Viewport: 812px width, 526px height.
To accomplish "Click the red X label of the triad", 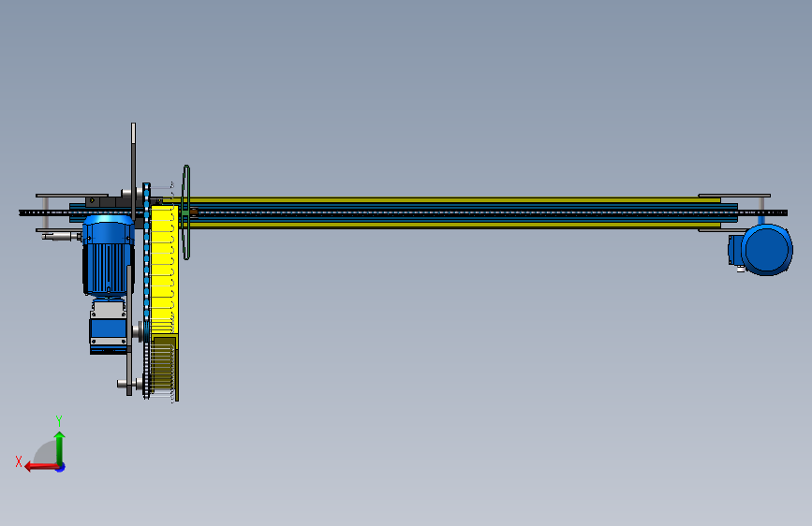I will click(19, 461).
